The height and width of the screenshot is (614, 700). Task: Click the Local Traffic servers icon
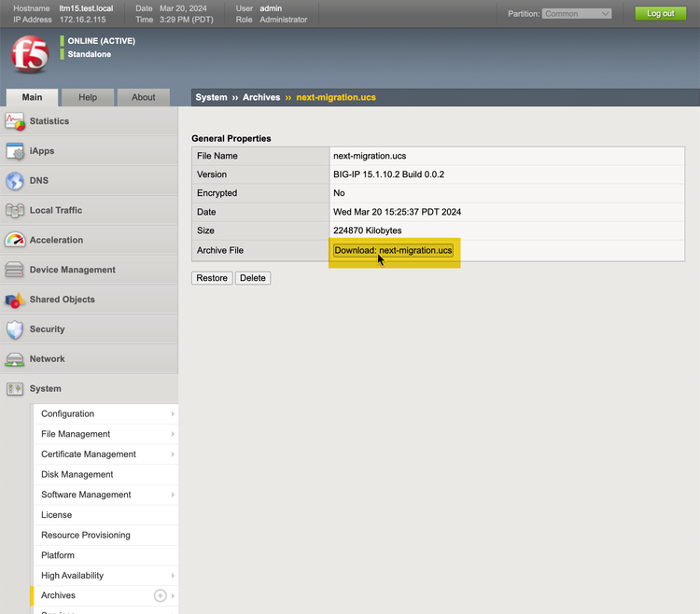click(15, 211)
